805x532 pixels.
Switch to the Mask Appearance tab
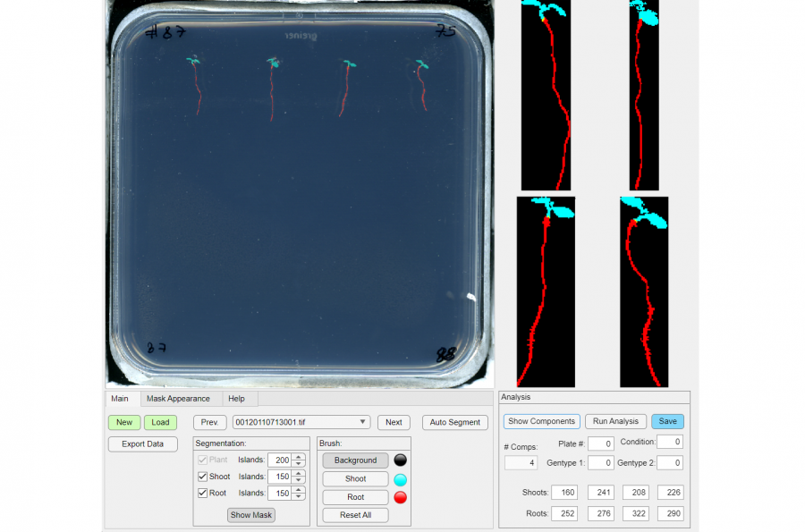coord(178,399)
